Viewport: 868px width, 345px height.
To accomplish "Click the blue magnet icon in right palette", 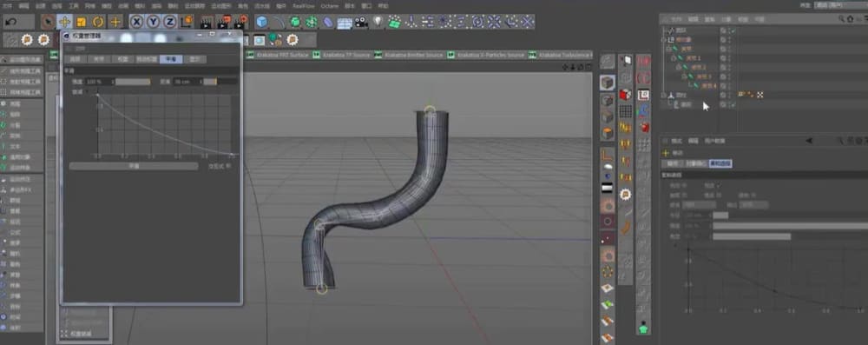I will [x=644, y=111].
